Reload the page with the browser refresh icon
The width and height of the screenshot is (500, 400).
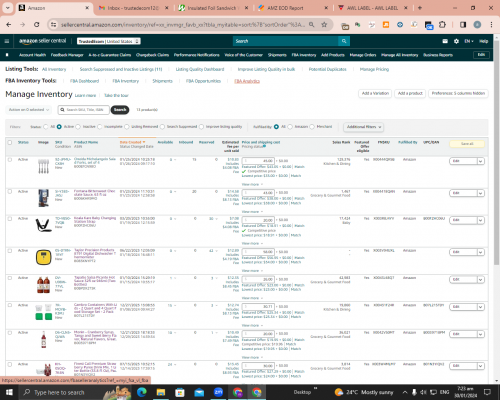tap(37, 24)
